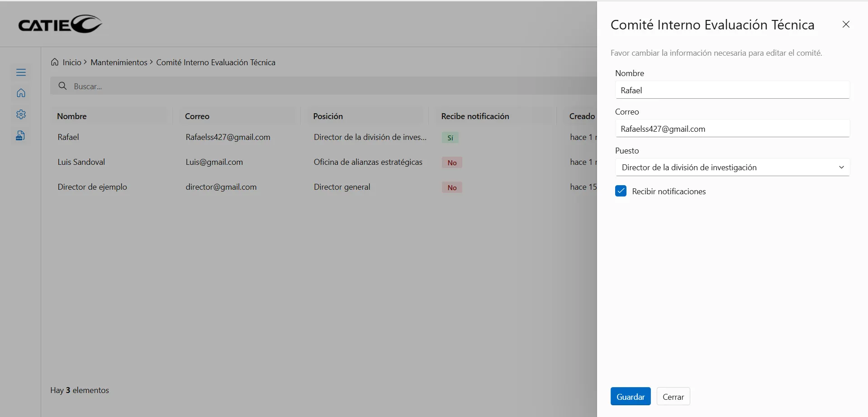Open the settings gear icon in sidebar
The image size is (868, 417).
click(21, 115)
